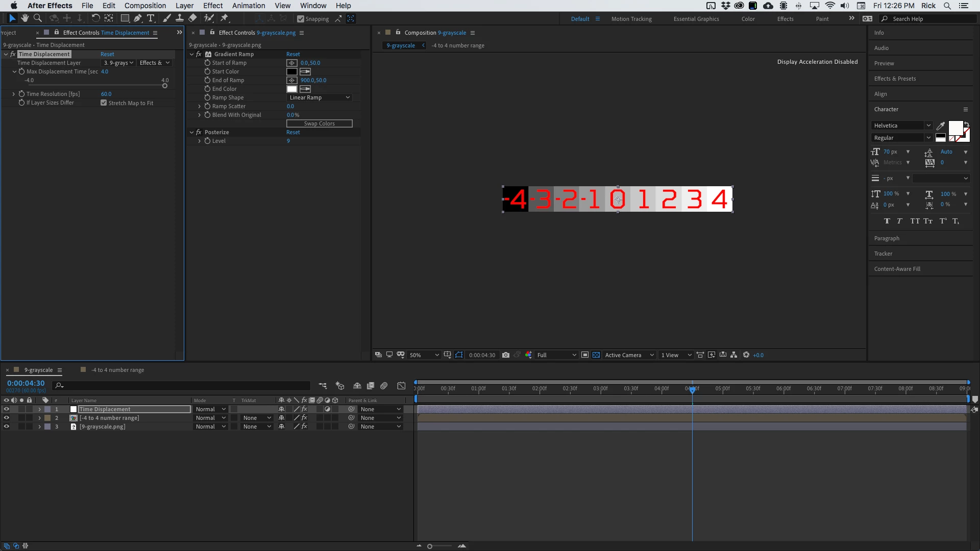Select the Zoom tool in toolbar
This screenshot has width=980, height=551.
tap(37, 18)
